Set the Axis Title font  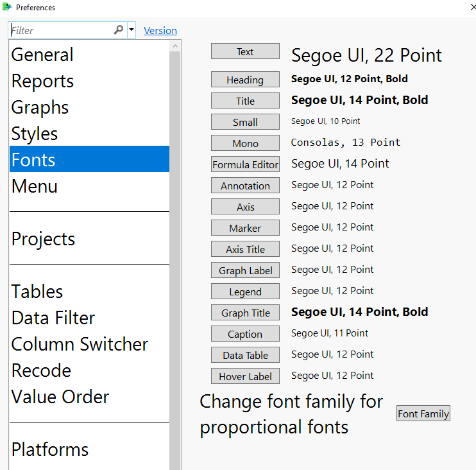tap(245, 250)
